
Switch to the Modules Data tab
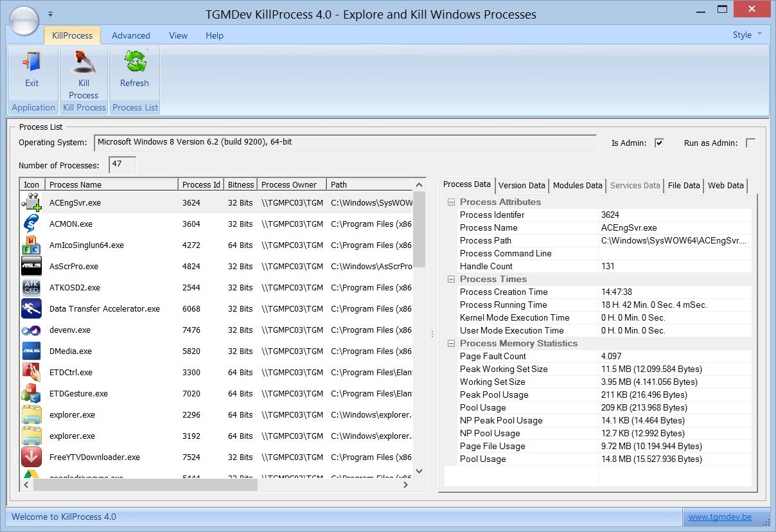tap(576, 185)
